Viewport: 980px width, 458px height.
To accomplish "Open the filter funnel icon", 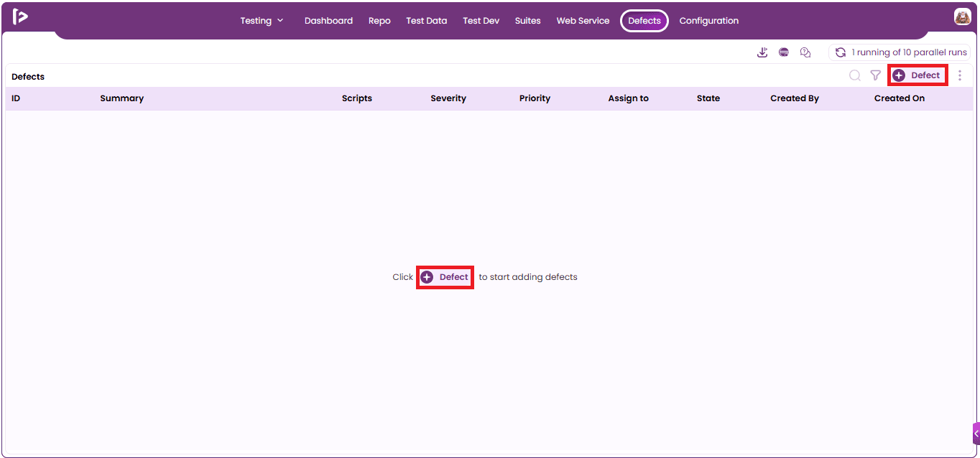I will 875,75.
